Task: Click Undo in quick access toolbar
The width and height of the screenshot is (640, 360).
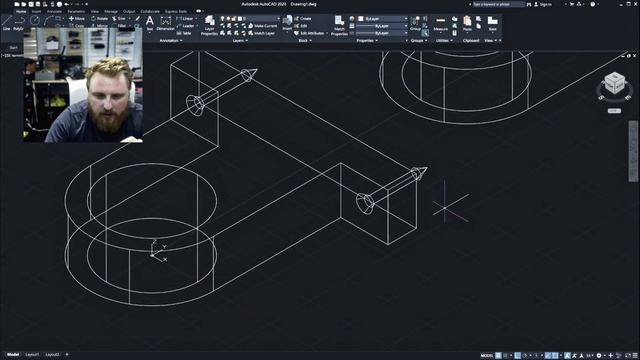Action: click(x=67, y=4)
